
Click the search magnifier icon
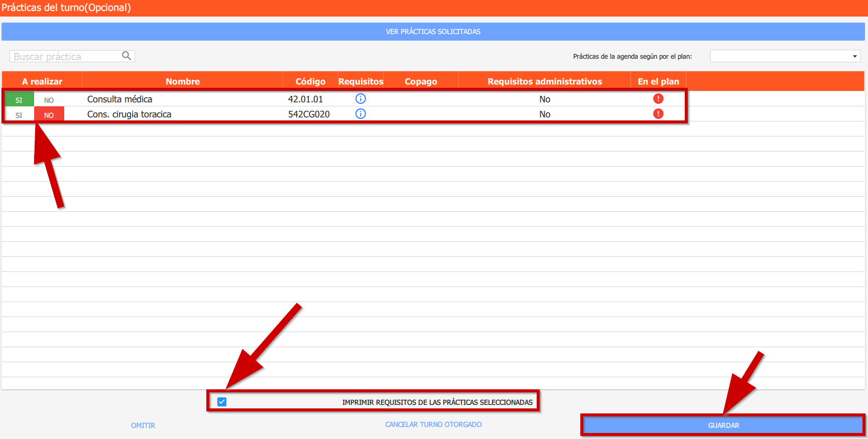127,56
